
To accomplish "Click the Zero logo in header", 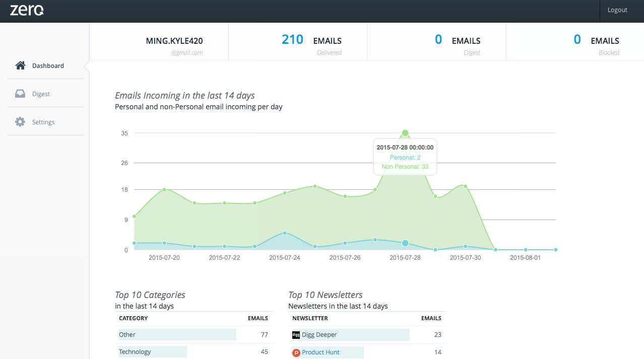I will [x=27, y=10].
